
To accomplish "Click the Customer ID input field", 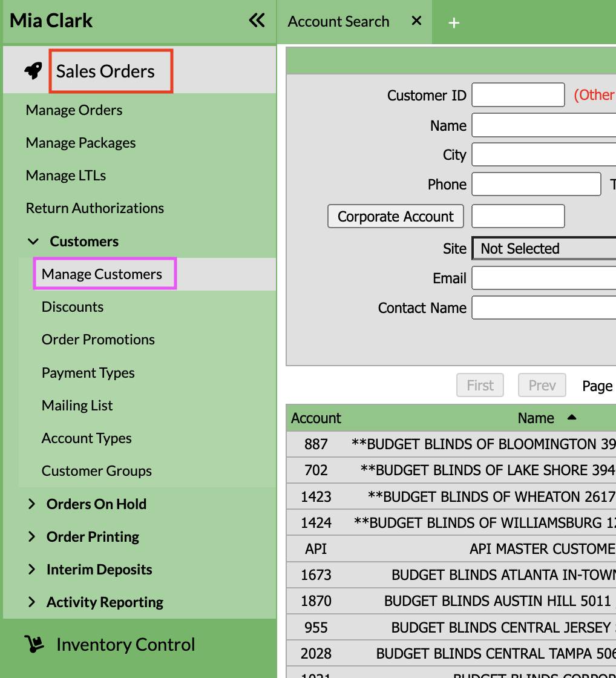I will 518,94.
